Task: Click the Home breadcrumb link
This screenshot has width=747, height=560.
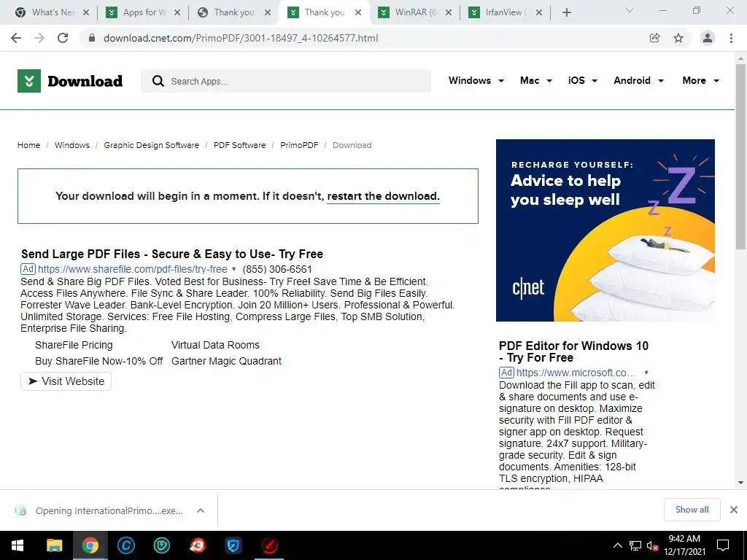Action: tap(28, 145)
